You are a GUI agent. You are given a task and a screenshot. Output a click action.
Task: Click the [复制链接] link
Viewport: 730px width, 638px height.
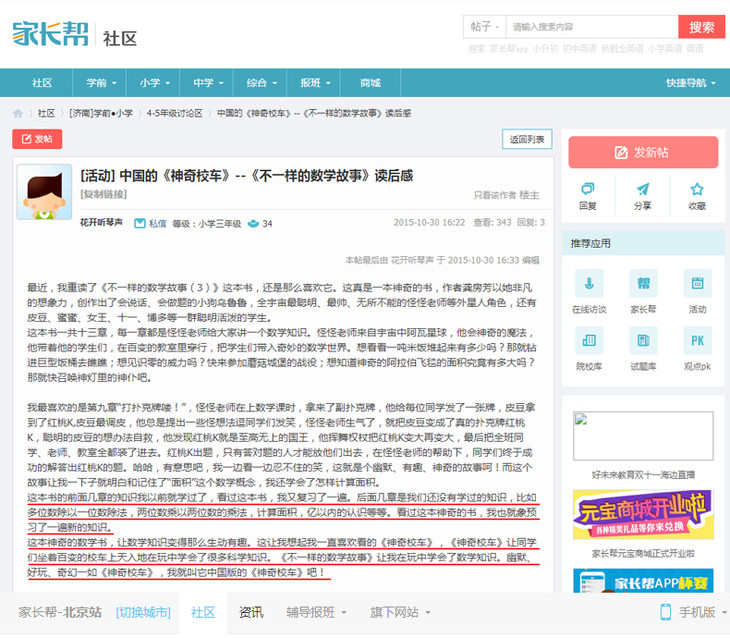pos(103,194)
